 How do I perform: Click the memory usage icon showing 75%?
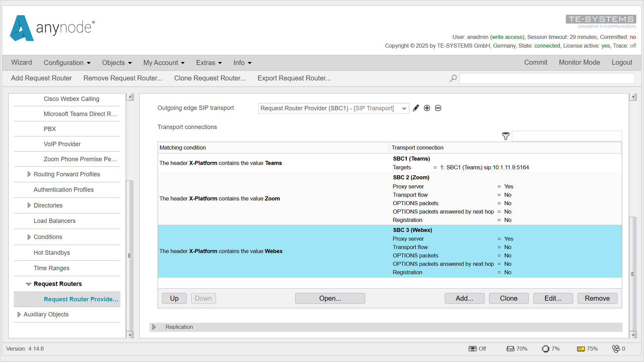point(581,349)
